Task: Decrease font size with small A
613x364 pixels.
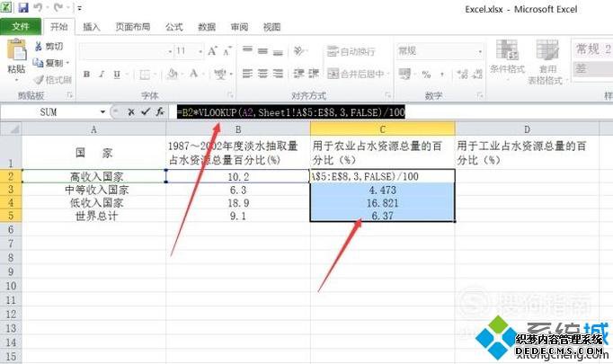Action: click(x=227, y=51)
